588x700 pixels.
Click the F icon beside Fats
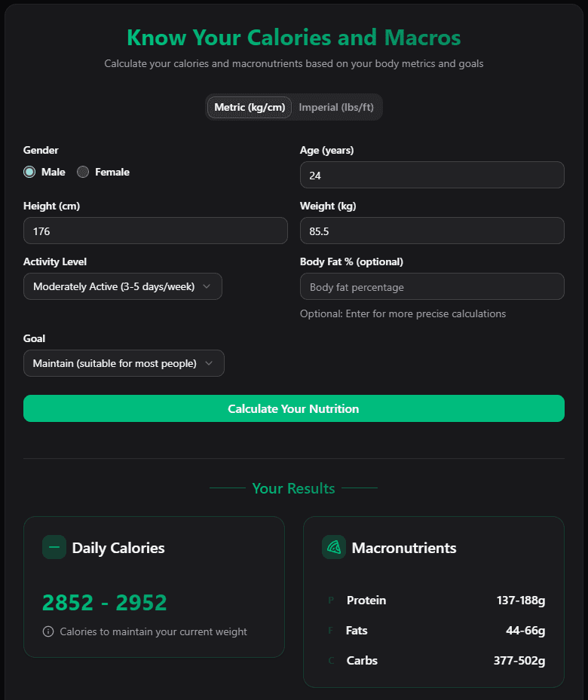coord(330,631)
